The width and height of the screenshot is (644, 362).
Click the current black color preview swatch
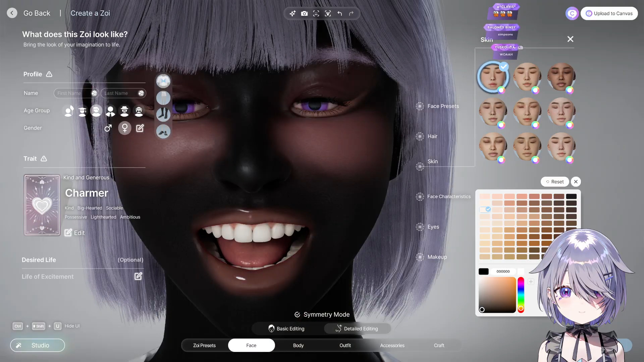pos(484,271)
